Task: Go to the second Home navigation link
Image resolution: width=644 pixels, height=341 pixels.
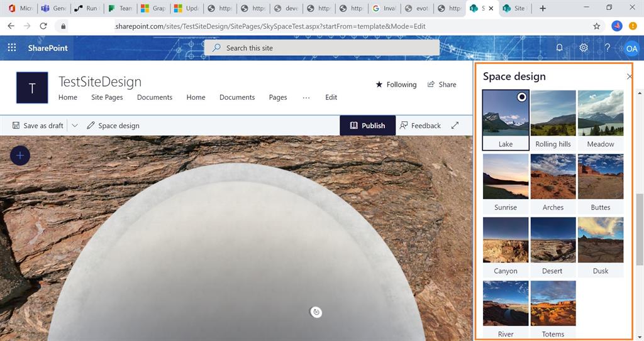Action: pos(196,97)
